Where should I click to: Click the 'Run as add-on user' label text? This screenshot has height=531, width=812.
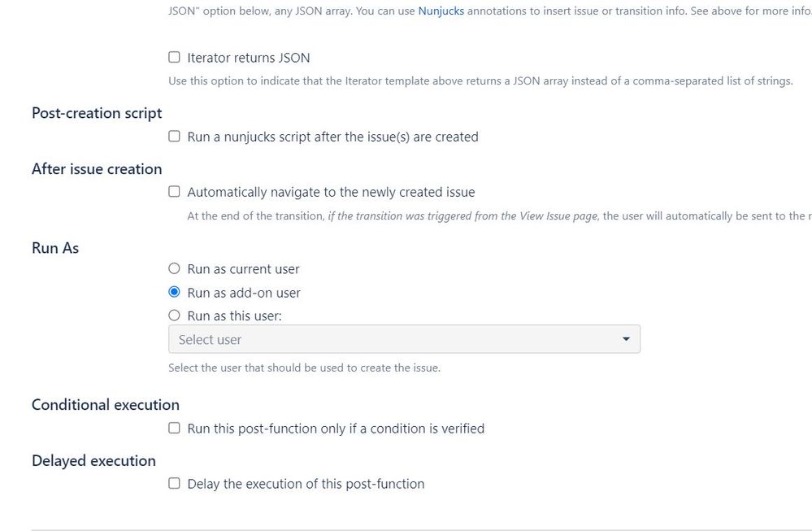coord(244,292)
